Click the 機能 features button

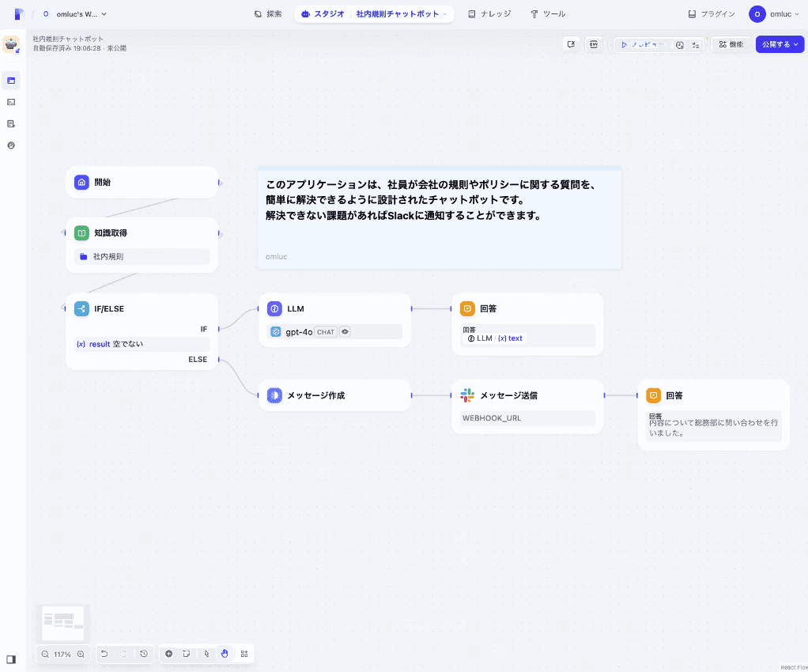(730, 44)
